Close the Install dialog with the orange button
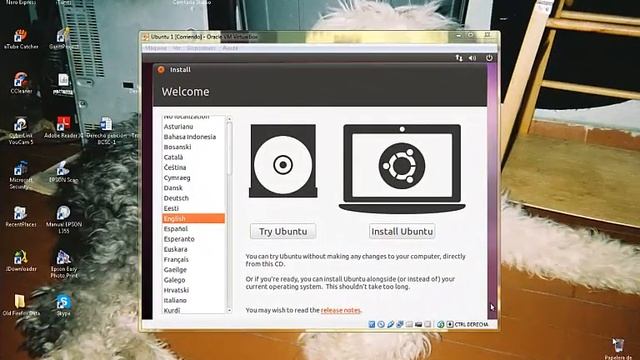The width and height of the screenshot is (640, 360). [x=161, y=69]
